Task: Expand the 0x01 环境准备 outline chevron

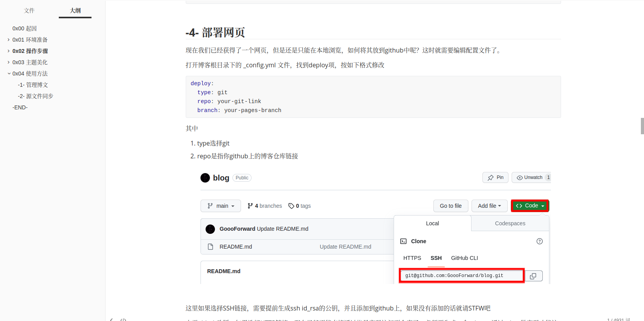Action: click(9, 40)
